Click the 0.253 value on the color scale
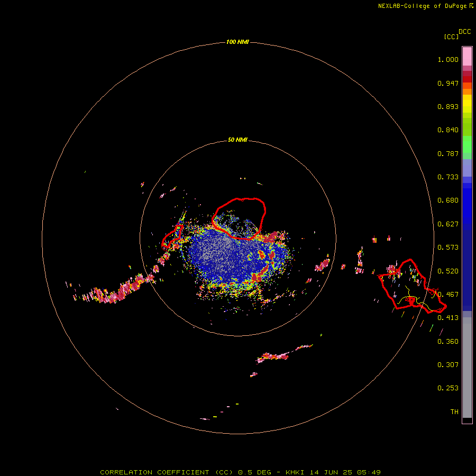Viewport: 476px width, 476px height. point(448,388)
